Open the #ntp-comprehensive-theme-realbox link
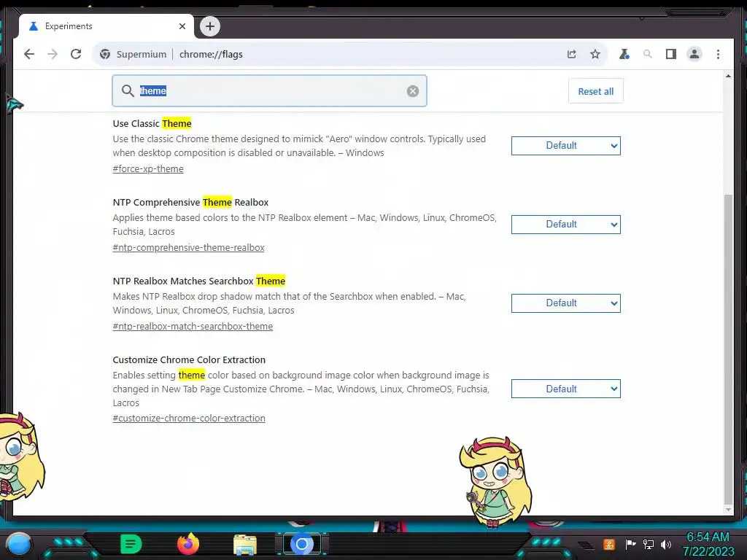Viewport: 747px width, 560px height. point(188,248)
